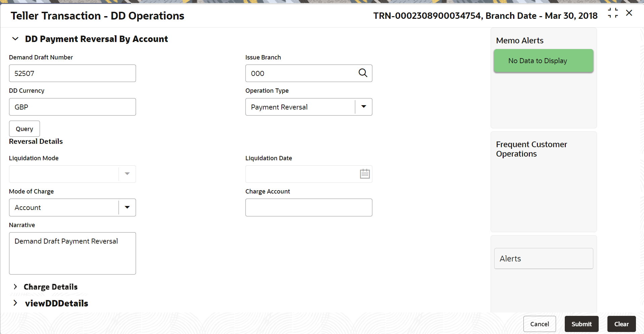Click the Charge Account input field
Image resolution: width=644 pixels, height=334 pixels.
309,207
